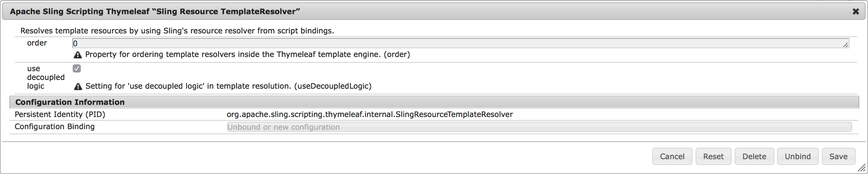The image size is (868, 174).
Task: Click the order field's resize grip
Action: [x=845, y=45]
